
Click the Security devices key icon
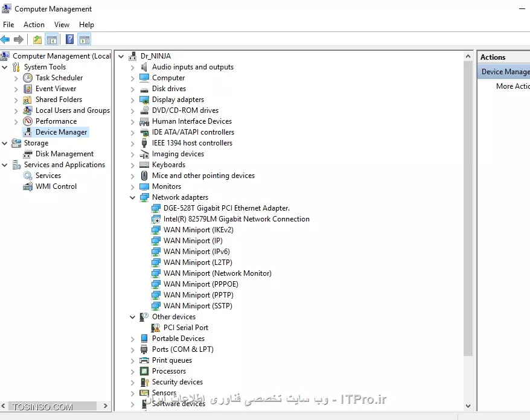pos(145,382)
